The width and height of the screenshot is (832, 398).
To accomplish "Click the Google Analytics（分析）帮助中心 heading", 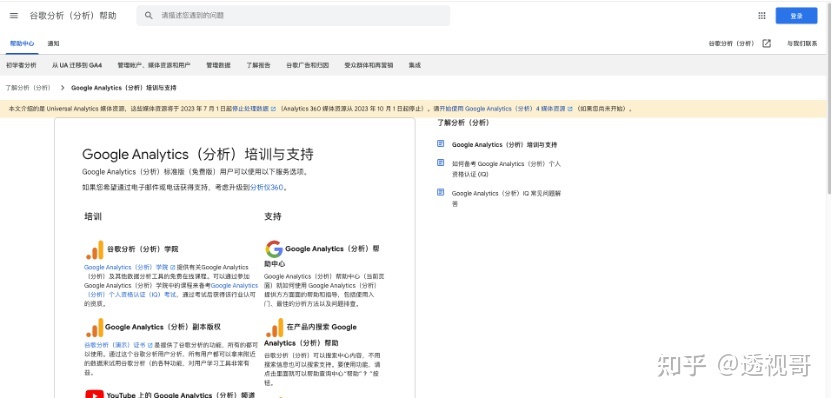I will 322,256.
